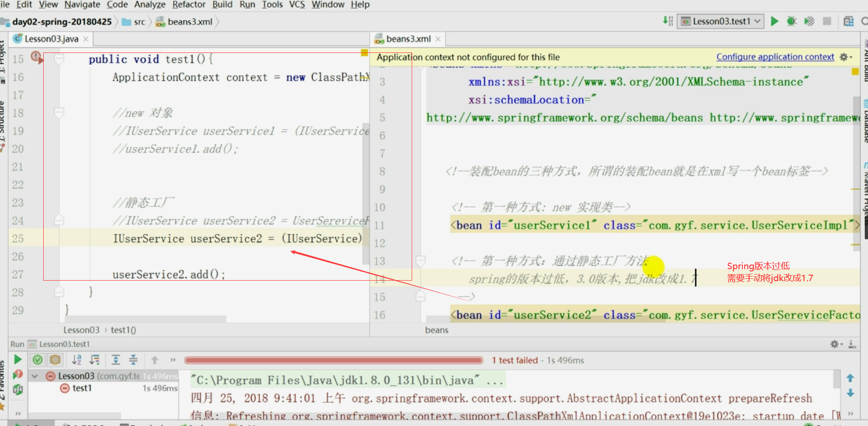Open the Tools menu

[x=272, y=5]
